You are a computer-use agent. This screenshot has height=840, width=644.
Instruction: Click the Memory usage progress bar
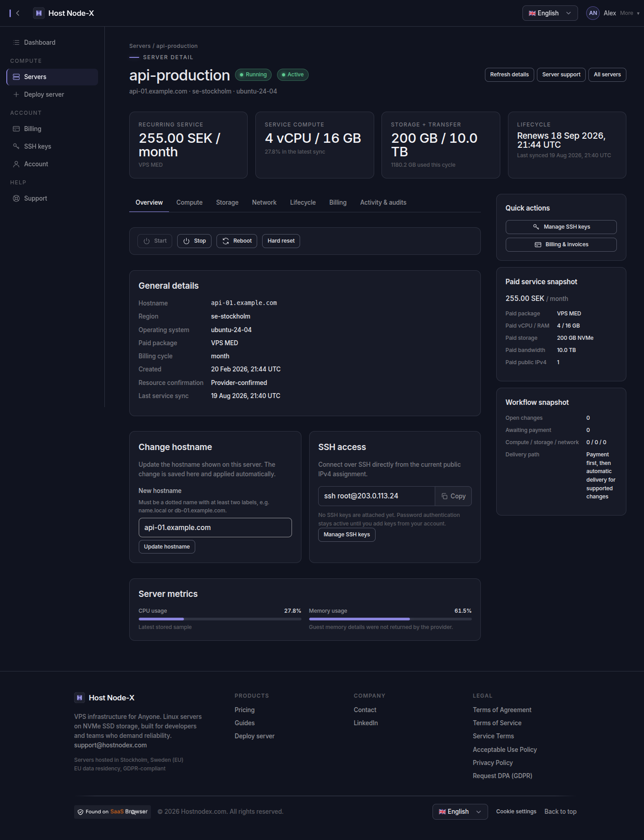pos(390,619)
